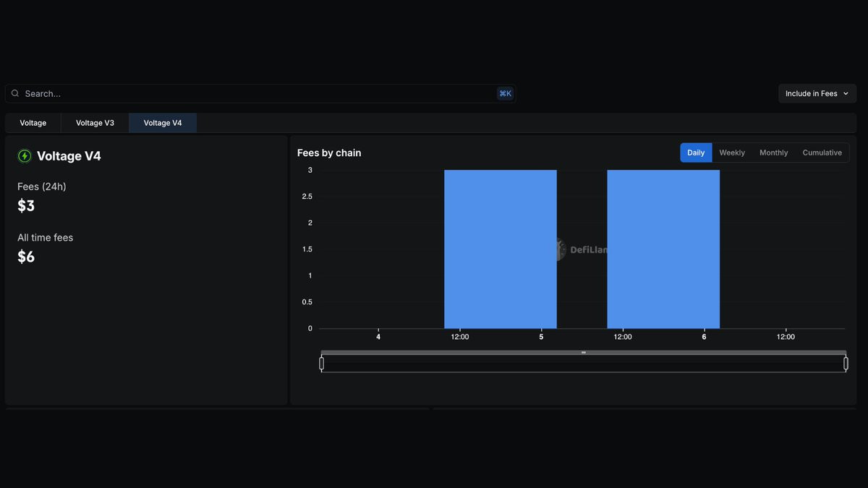
Task: Click the x-axis date label 5
Action: tap(541, 337)
